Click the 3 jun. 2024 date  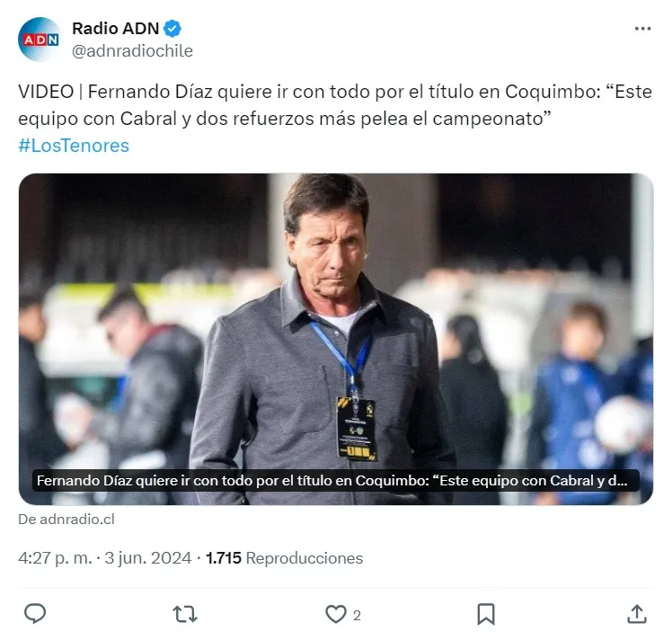tap(148, 558)
